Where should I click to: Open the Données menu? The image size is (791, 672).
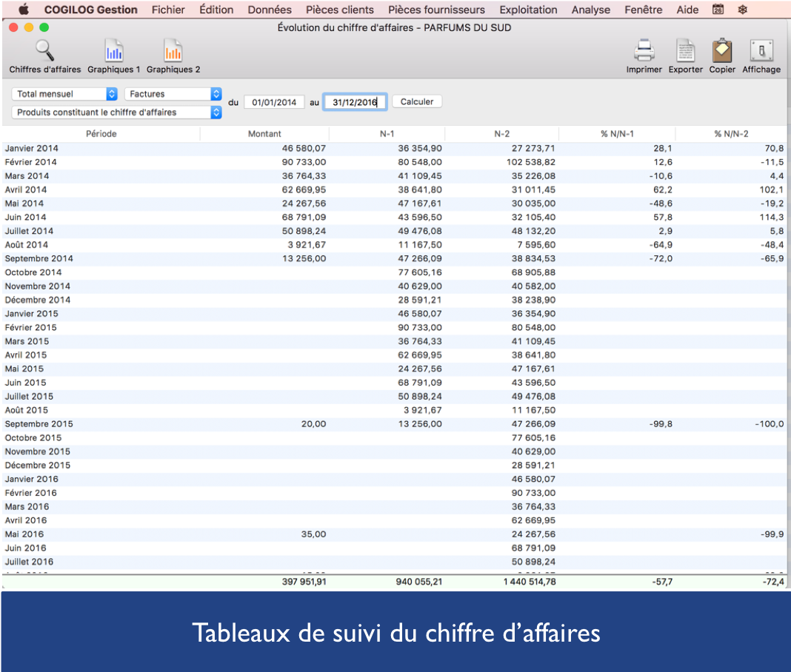coord(270,10)
